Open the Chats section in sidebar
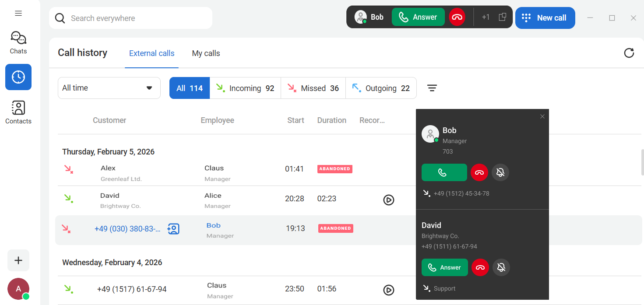Screen dimensions: 644x305 click(x=18, y=42)
